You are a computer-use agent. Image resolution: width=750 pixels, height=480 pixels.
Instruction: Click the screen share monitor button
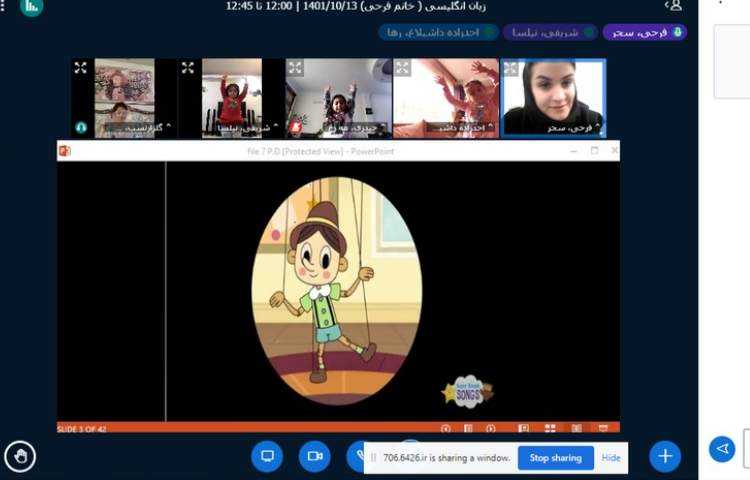click(x=267, y=456)
